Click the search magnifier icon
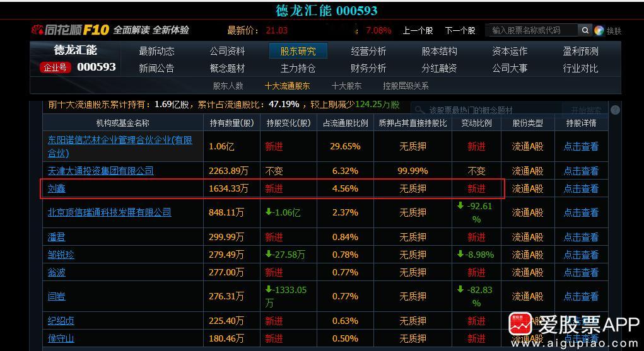 (x=585, y=30)
